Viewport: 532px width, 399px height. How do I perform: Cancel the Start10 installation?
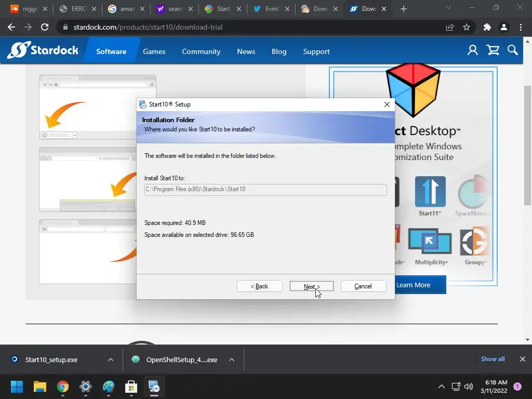coord(363,286)
